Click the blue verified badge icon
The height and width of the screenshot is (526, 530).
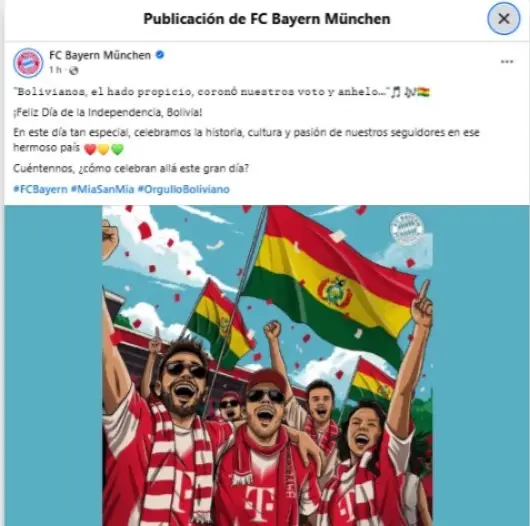point(160,55)
